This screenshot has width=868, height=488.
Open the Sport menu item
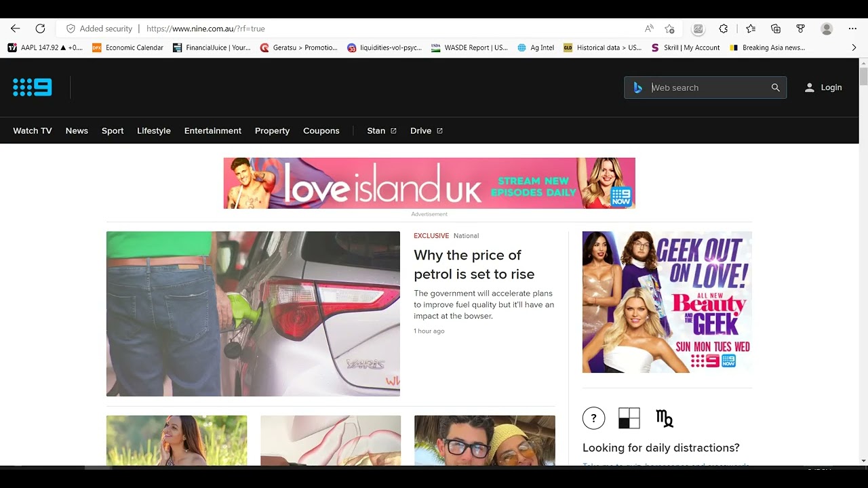113,131
